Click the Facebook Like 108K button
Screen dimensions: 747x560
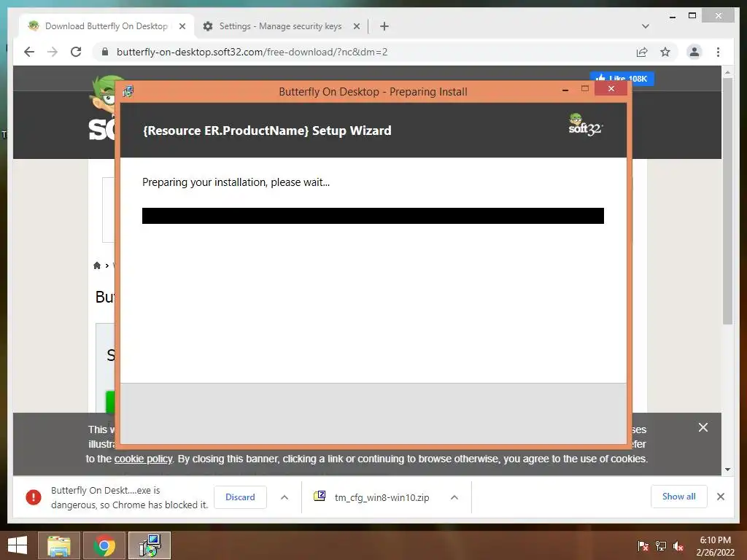point(622,79)
